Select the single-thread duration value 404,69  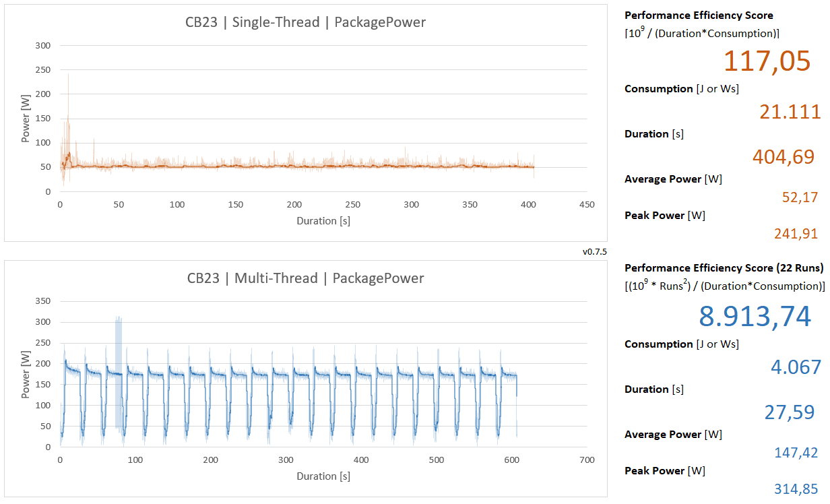(784, 157)
